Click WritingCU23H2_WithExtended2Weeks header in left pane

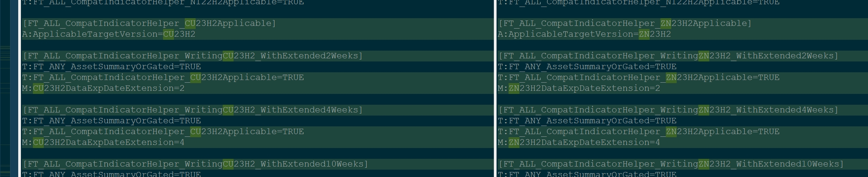193,56
